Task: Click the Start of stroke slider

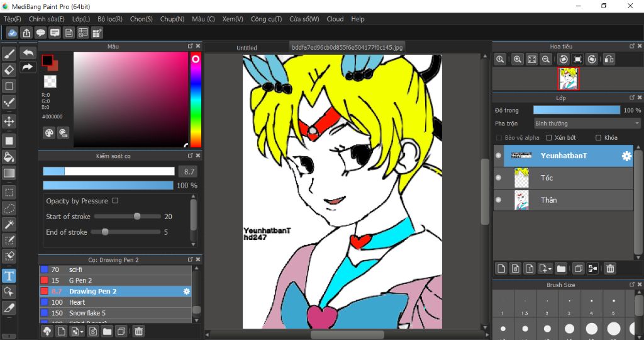Action: 128,216
